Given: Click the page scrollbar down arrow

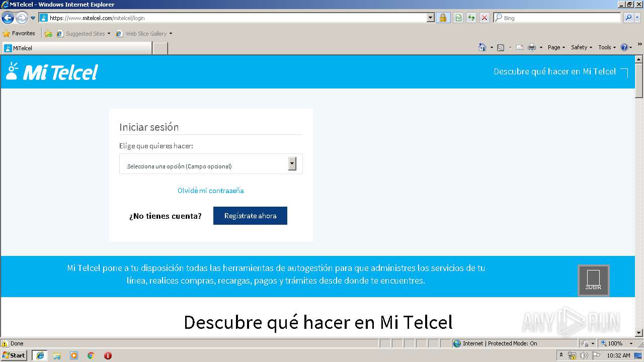Looking at the screenshot, I should [639, 332].
